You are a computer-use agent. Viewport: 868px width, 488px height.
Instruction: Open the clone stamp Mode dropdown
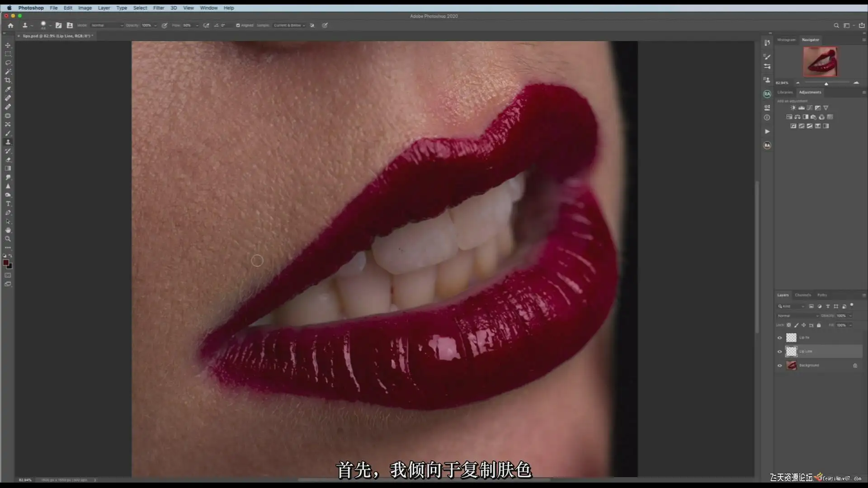click(x=107, y=25)
